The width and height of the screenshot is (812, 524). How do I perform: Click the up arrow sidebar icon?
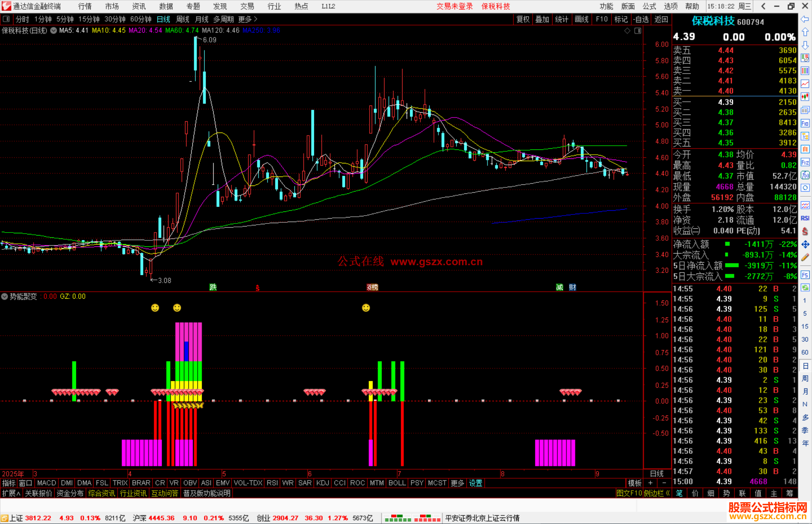pyautogui.click(x=805, y=32)
